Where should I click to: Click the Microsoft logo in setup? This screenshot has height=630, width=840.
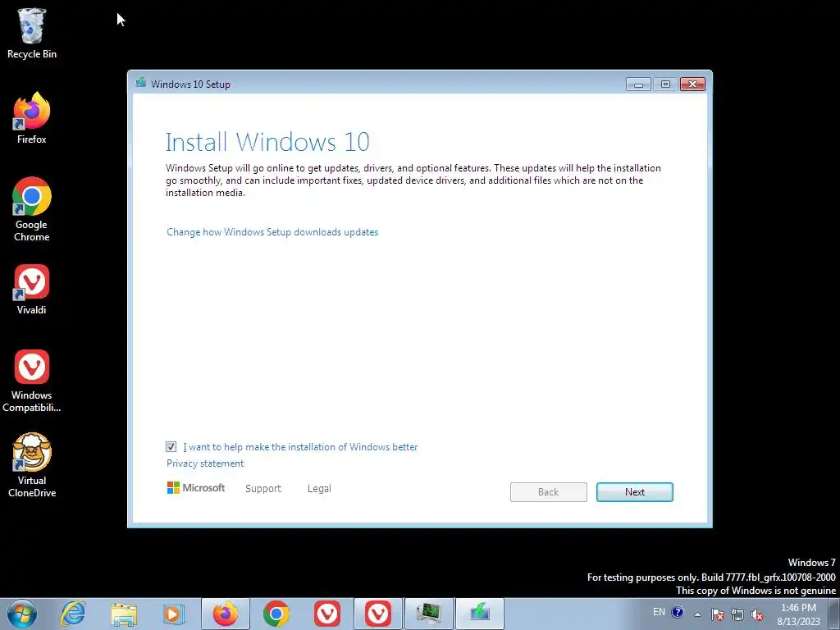[196, 488]
